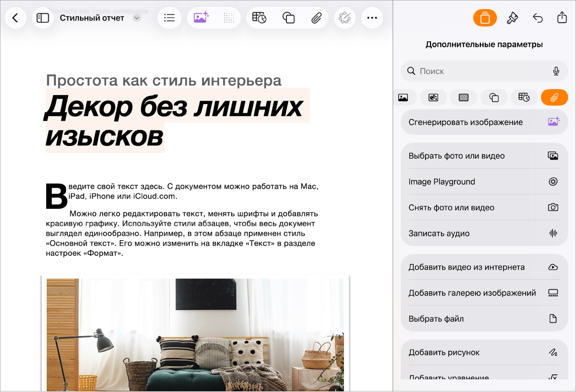Click Сгенерировать изображение button
Viewport: 576px width, 392px height.
point(484,122)
